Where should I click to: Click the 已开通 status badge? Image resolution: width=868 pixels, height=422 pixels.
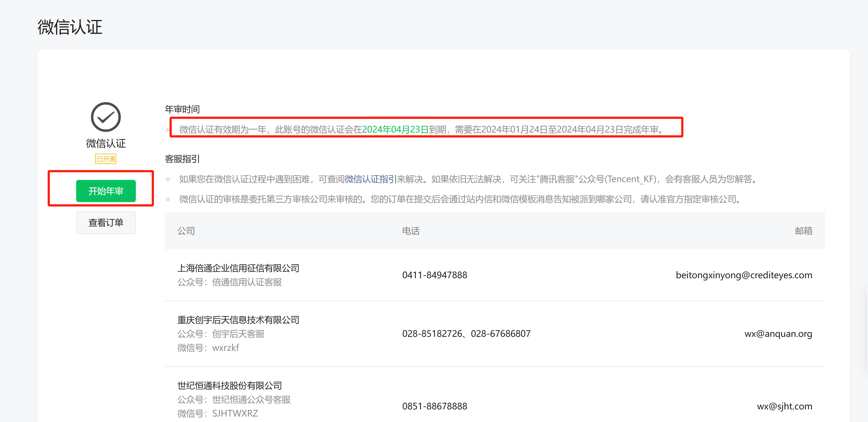pos(105,159)
